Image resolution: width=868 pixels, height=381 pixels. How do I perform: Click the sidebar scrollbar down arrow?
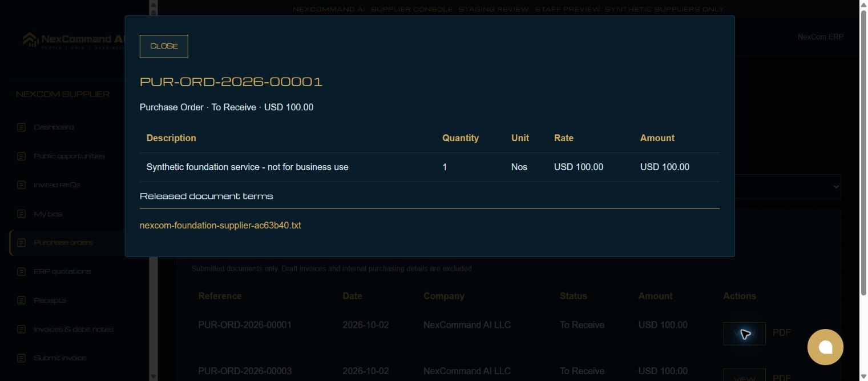coord(153,376)
